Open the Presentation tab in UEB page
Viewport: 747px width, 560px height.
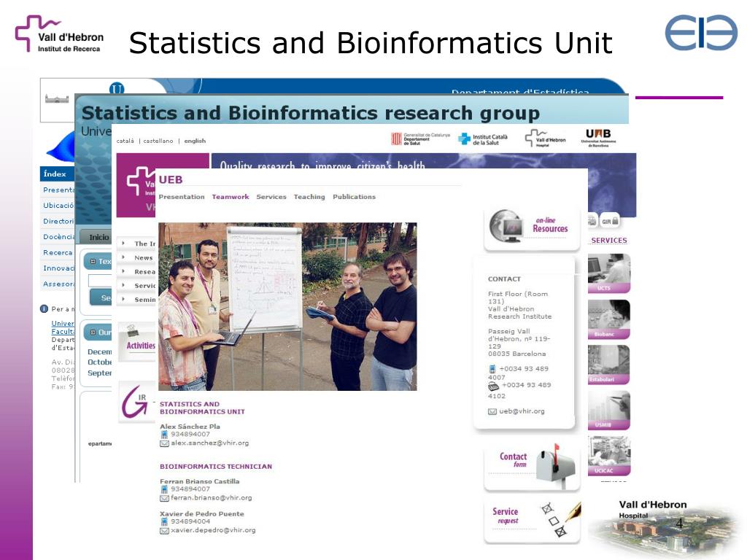[x=182, y=197]
